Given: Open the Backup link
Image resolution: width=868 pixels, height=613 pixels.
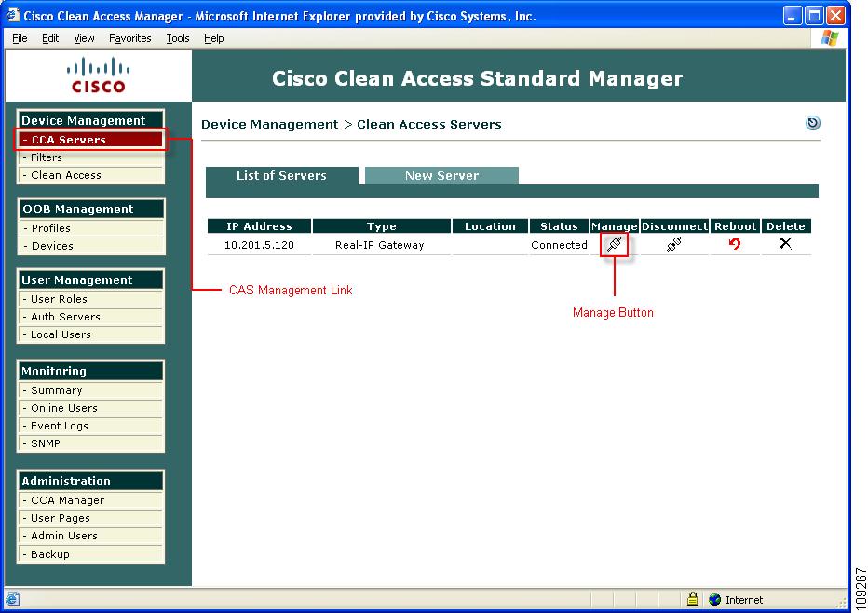Looking at the screenshot, I should pos(90,554).
